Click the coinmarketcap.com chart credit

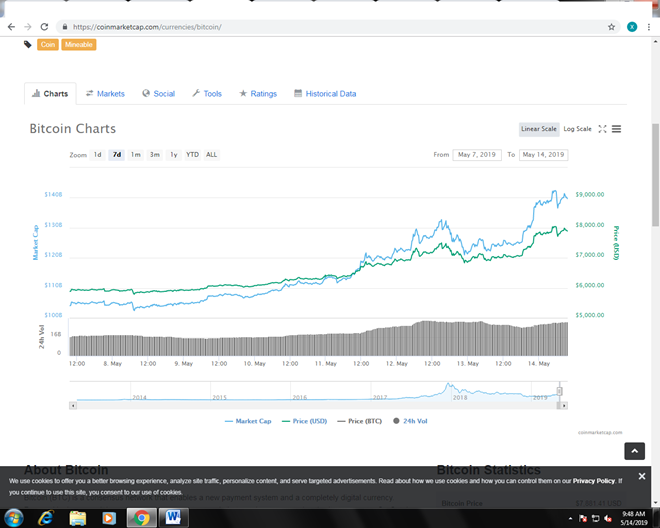[x=600, y=432]
